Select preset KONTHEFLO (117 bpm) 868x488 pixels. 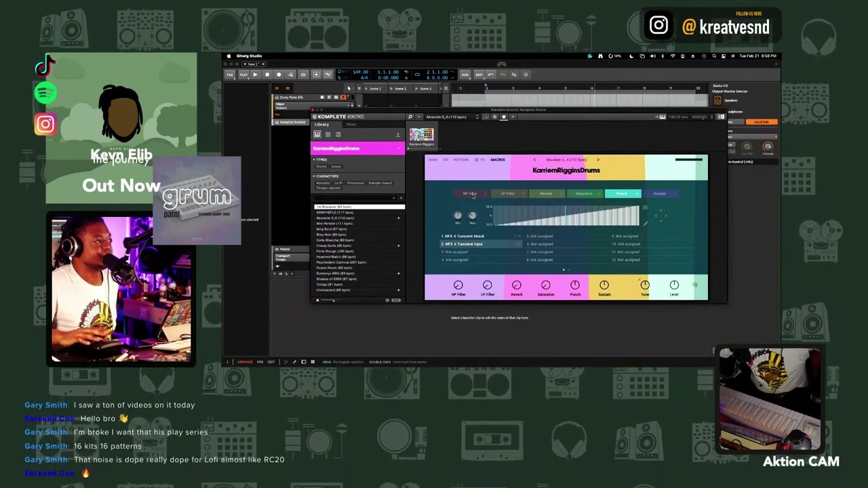point(359,212)
